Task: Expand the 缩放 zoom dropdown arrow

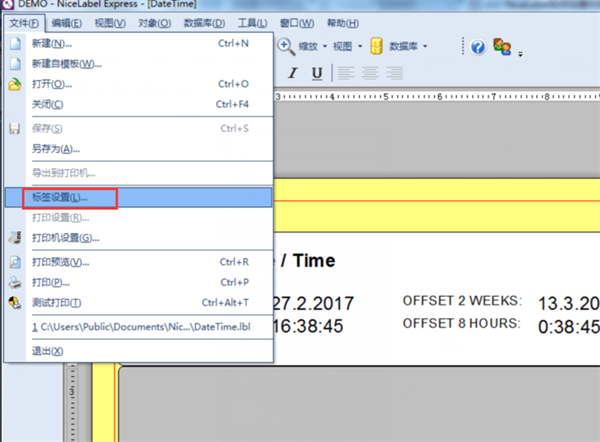Action: click(325, 47)
